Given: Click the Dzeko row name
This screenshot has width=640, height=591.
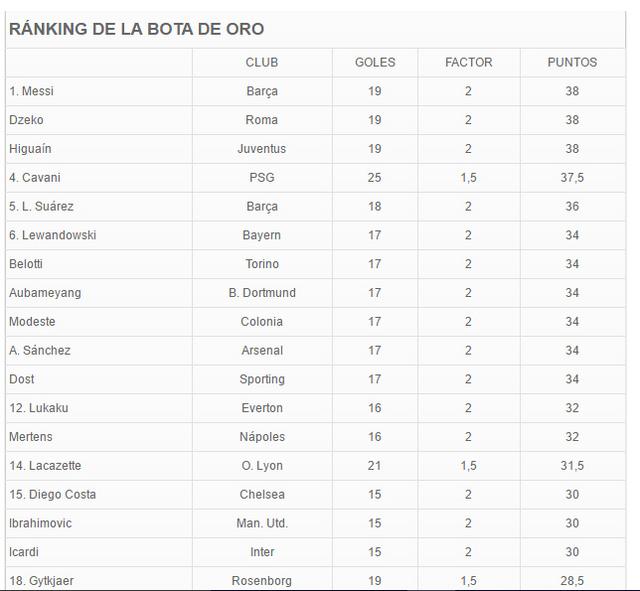Looking at the screenshot, I should 26,120.
